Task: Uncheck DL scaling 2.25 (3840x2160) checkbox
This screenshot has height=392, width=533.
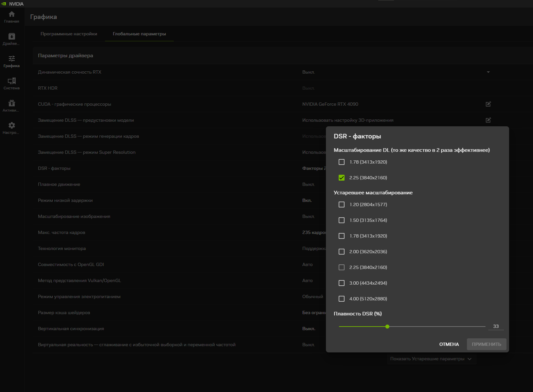Action: coord(342,178)
